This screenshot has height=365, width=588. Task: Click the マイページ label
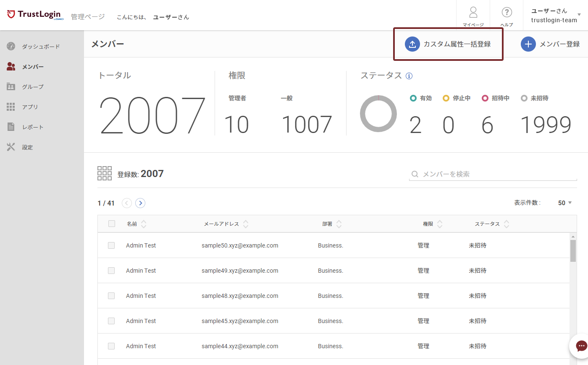473,25
